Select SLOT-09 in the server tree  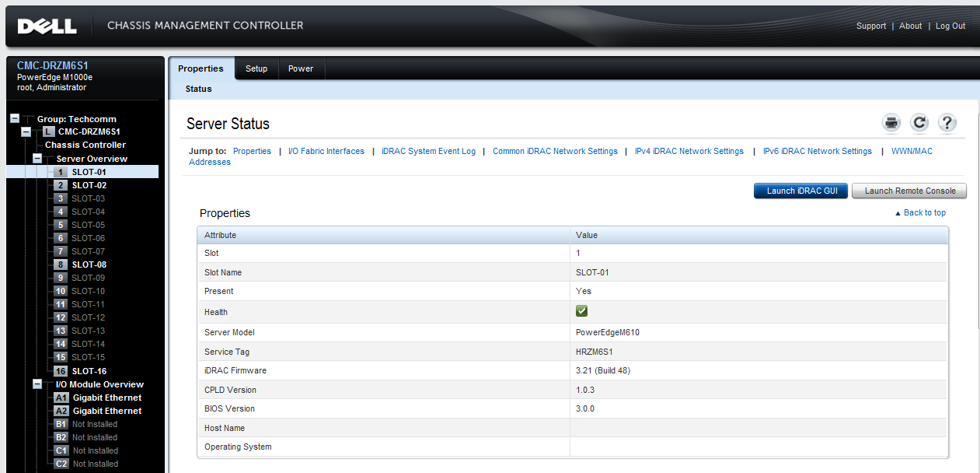(89, 278)
